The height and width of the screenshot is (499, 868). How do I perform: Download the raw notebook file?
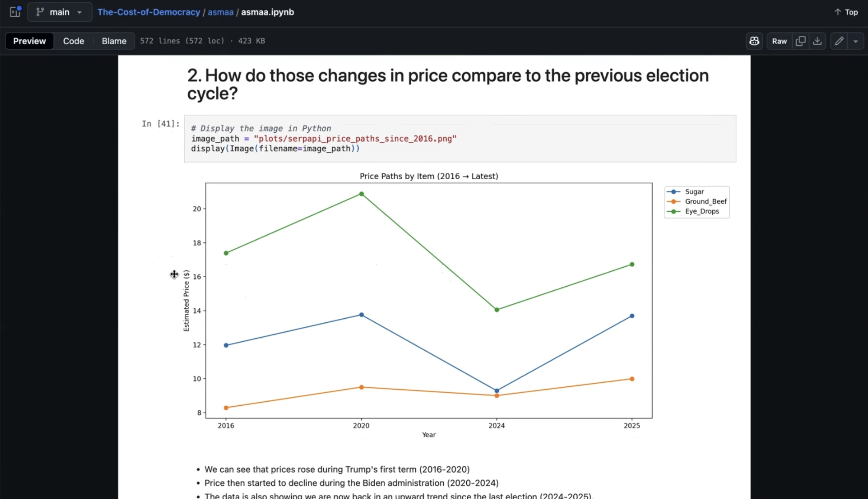[x=817, y=41]
